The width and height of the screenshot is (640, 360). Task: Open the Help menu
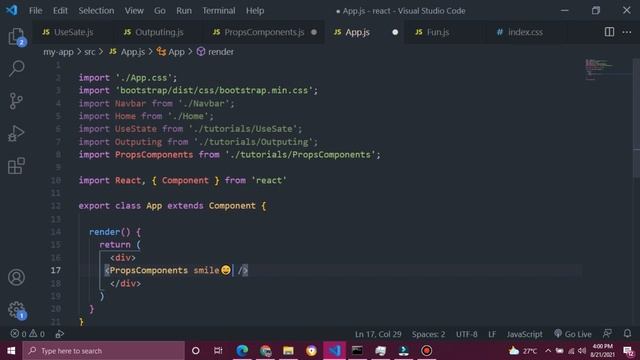(x=255, y=11)
